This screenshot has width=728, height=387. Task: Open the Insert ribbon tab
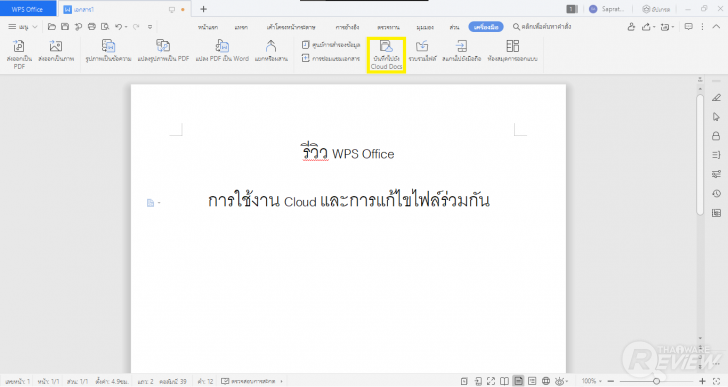click(x=241, y=27)
